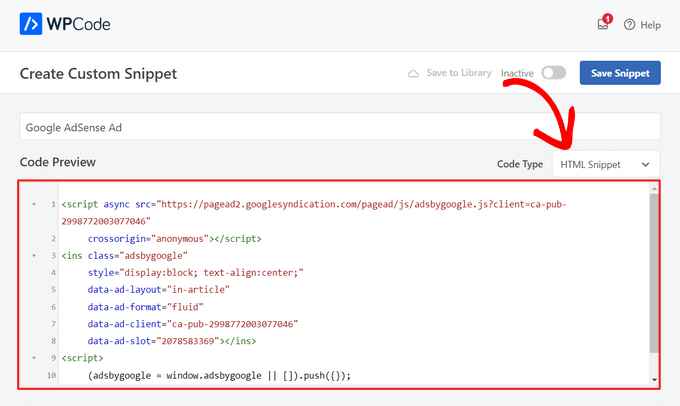Click line number 5 in the gutter
The width and height of the screenshot is (680, 406).
51,290
